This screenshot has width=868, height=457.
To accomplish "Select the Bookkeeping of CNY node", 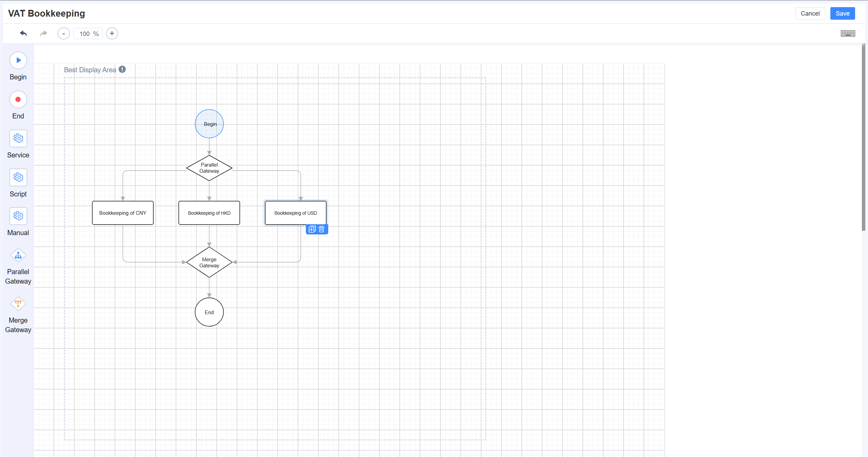I will coord(123,213).
